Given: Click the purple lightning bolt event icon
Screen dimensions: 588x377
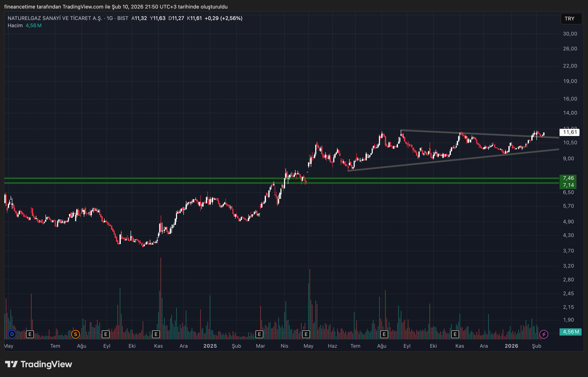Looking at the screenshot, I should [x=544, y=334].
